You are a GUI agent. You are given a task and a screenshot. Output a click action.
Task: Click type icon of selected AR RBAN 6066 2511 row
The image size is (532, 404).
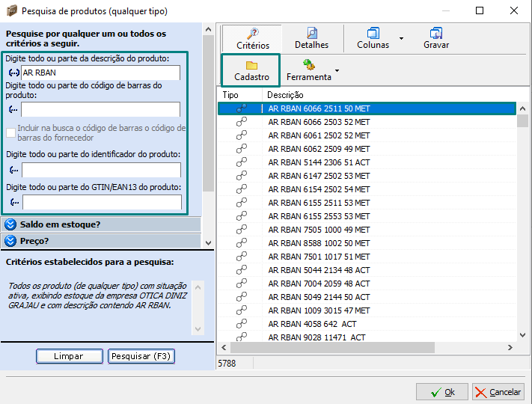241,108
